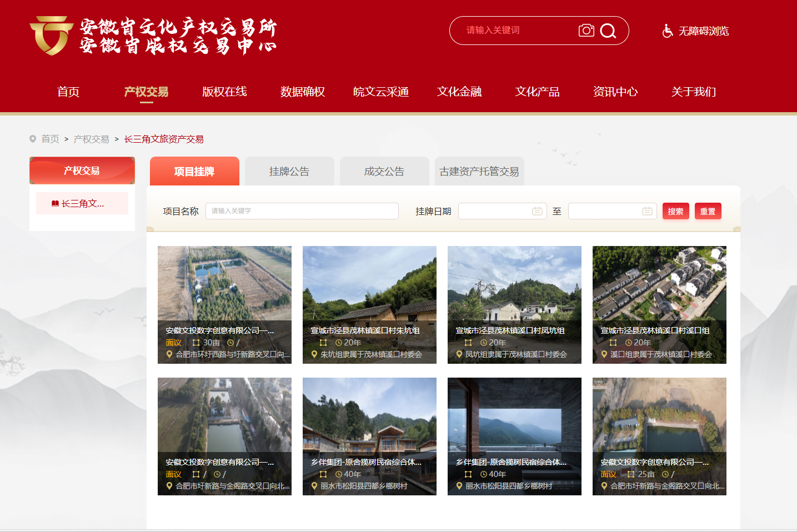Open calendar icon in start date field
Image resolution: width=797 pixels, height=532 pixels.
537,211
